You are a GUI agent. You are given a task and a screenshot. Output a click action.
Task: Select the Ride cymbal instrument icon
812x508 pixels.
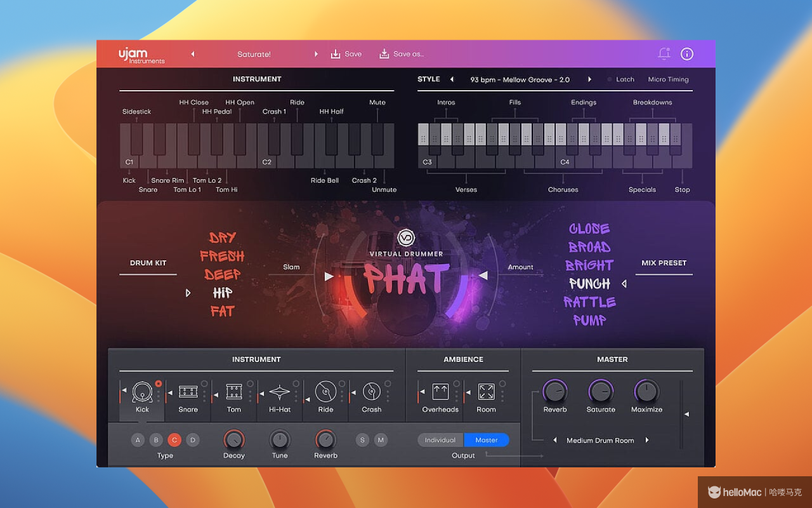[325, 392]
